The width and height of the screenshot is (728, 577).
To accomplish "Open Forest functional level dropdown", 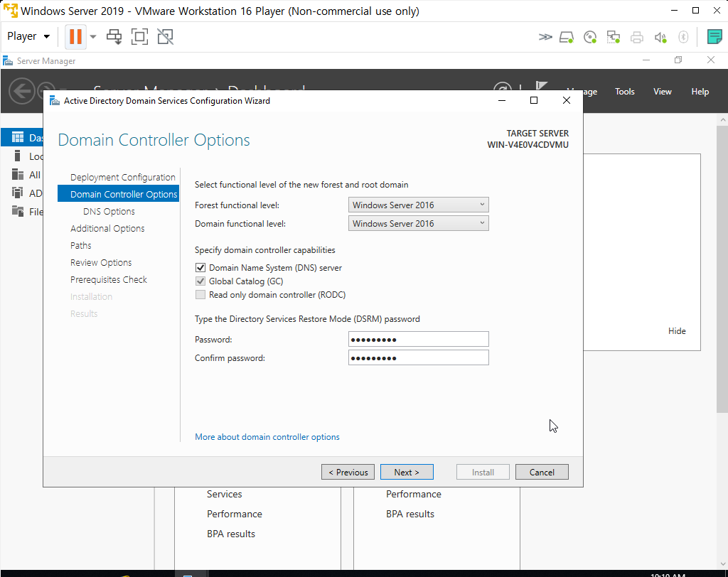I will (x=418, y=205).
